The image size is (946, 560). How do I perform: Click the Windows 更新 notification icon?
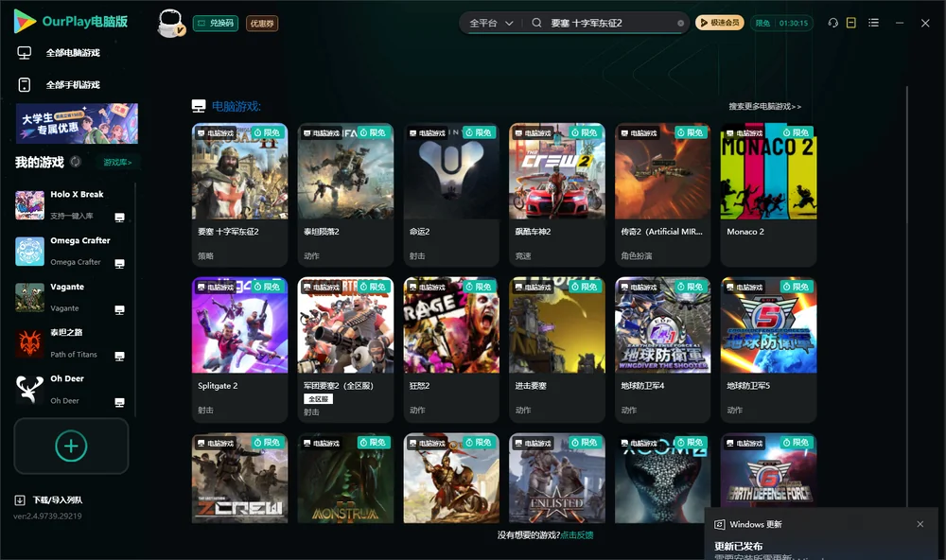pyautogui.click(x=719, y=524)
